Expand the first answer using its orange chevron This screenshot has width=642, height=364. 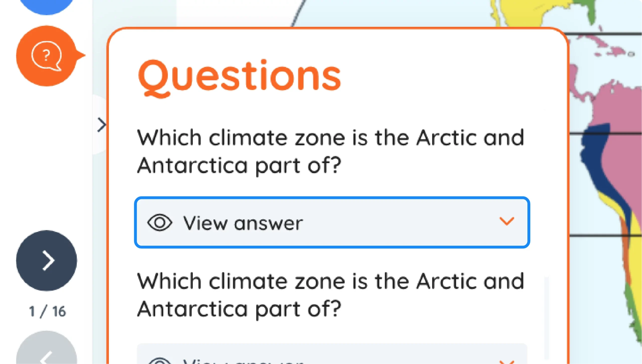(507, 221)
